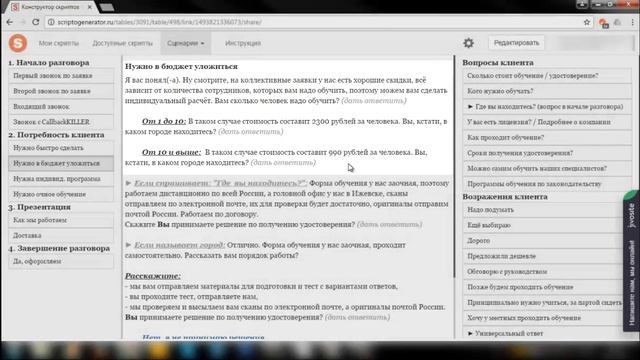Select Входящий звонок step
This screenshot has width=640, height=360.
click(x=61, y=107)
